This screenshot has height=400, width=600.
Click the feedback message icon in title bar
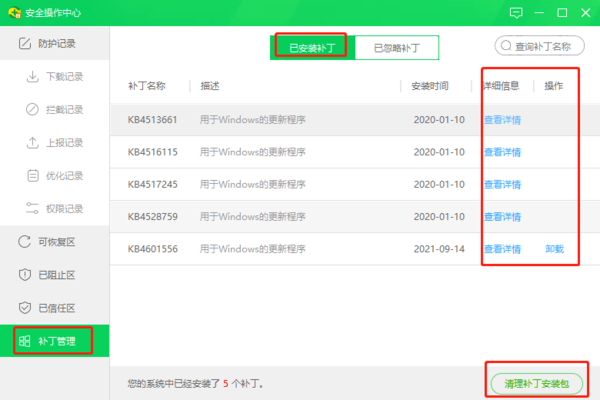(x=516, y=13)
